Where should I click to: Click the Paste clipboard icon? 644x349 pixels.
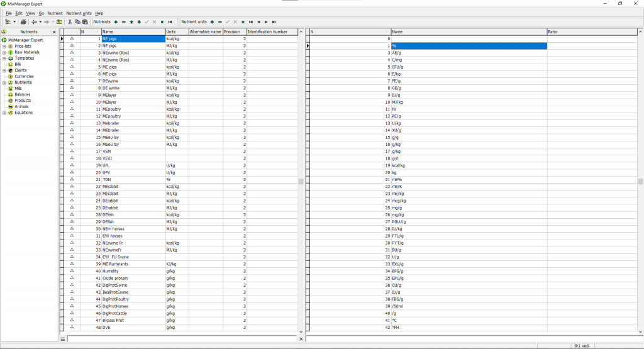[x=85, y=22]
